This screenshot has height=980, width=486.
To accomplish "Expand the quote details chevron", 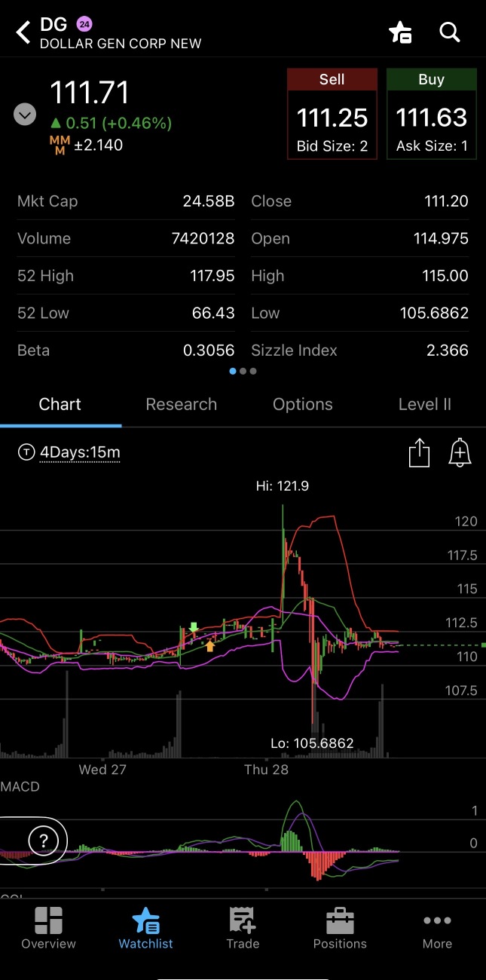I will 25,115.
